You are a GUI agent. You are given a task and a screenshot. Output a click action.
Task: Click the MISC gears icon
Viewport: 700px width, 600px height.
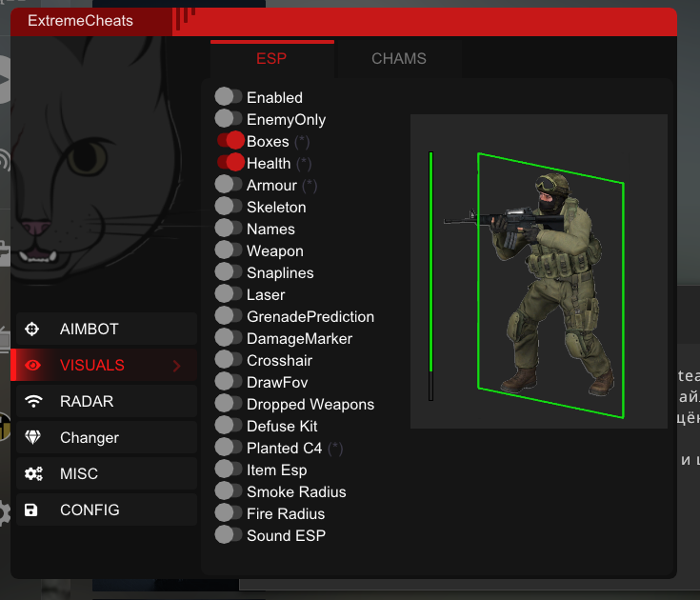33,473
